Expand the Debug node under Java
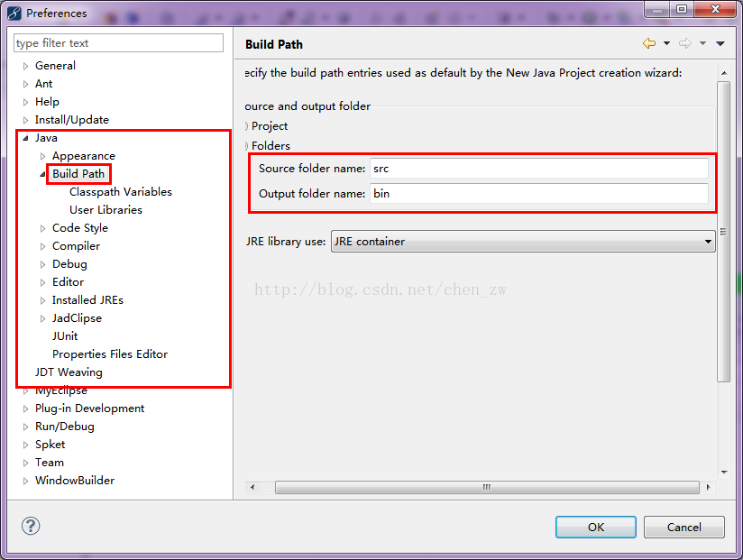Image resolution: width=743 pixels, height=560 pixels. click(x=42, y=264)
